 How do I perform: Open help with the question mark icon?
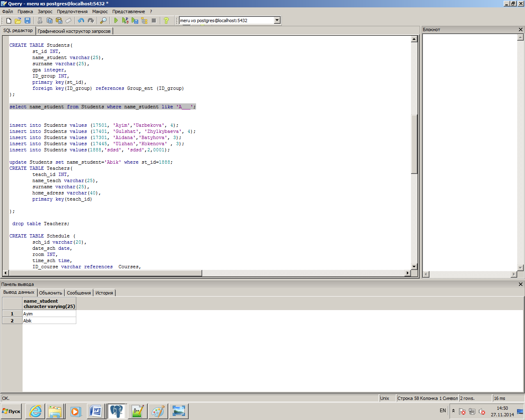click(166, 21)
